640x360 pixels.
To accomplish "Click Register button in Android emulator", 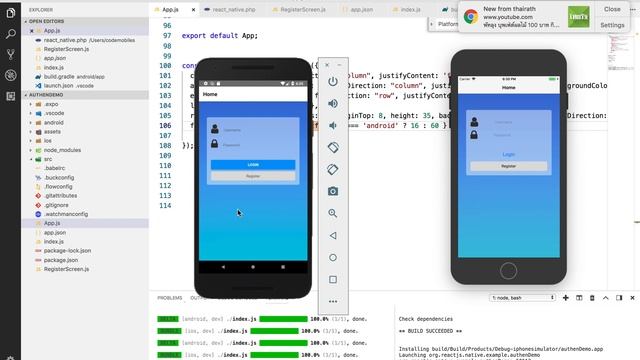I will click(x=253, y=176).
